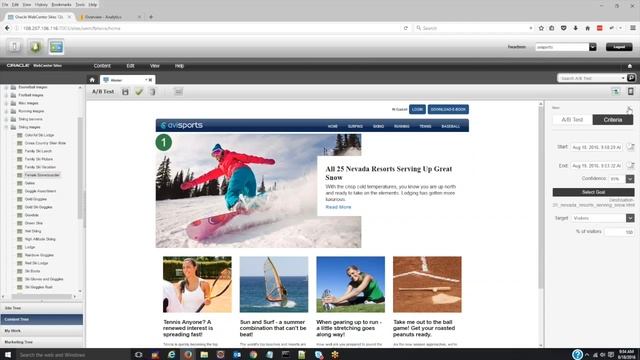This screenshot has height=360, width=640.
Task: Select Family Ski Lunch tree item
Action: pos(38,151)
